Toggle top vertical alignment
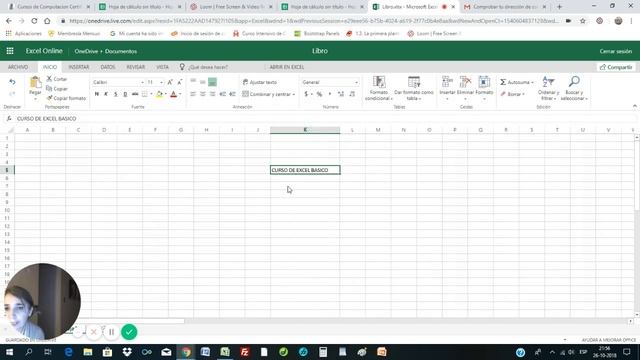 click(x=193, y=82)
